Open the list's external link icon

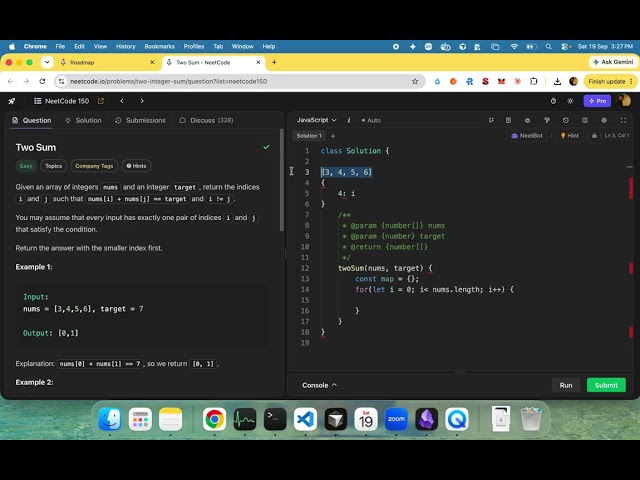pos(101,101)
